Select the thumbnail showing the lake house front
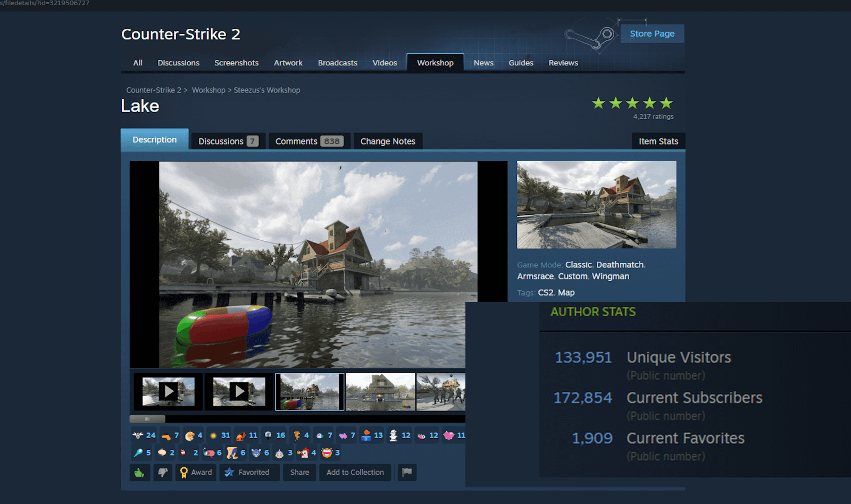Viewport: 851px width, 504px height. (x=380, y=392)
